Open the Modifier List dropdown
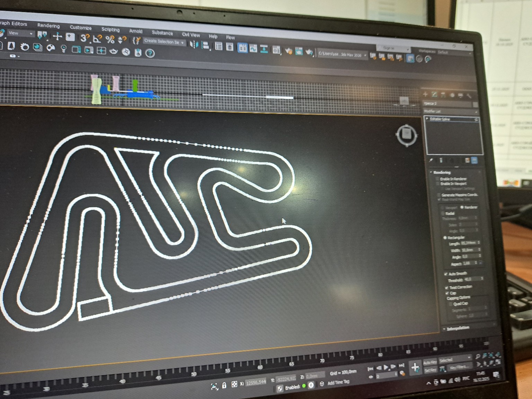This screenshot has height=399, width=532. coord(450,112)
